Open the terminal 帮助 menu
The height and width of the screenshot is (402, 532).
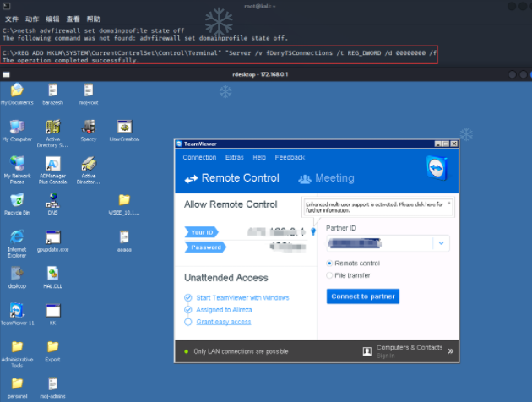point(93,19)
